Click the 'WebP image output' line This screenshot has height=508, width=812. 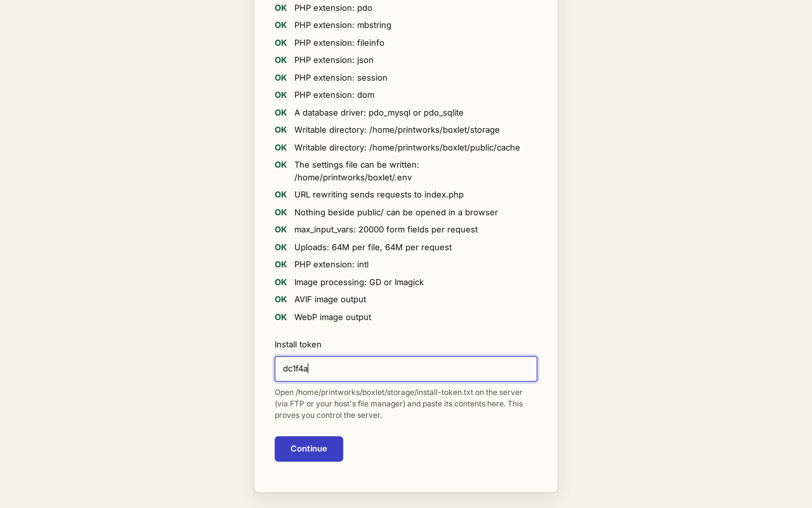pos(333,317)
